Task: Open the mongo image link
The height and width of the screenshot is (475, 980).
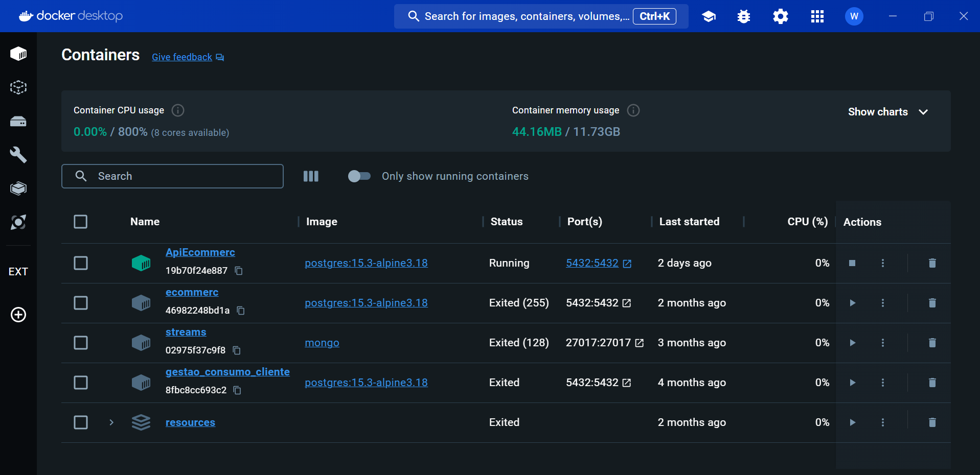Action: click(x=322, y=343)
